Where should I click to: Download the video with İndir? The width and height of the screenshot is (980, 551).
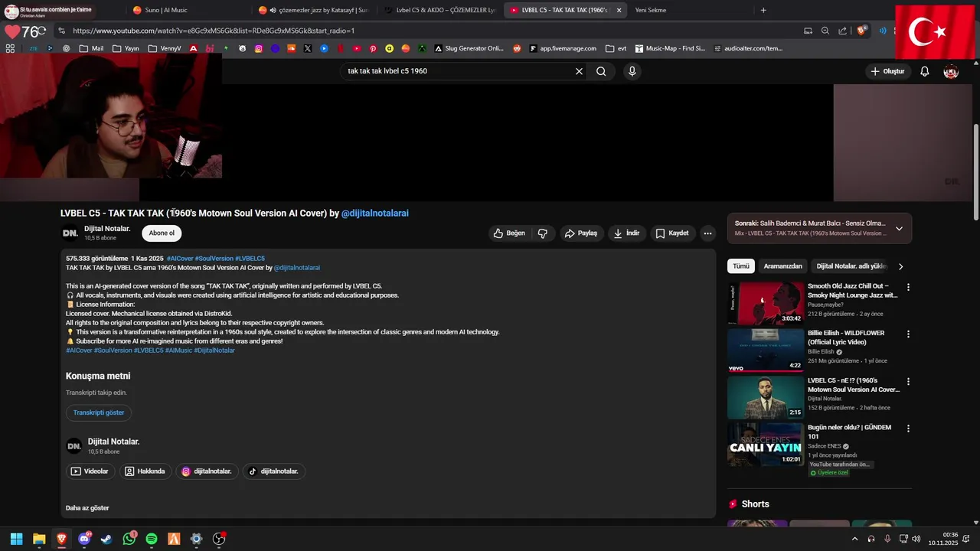click(x=626, y=233)
